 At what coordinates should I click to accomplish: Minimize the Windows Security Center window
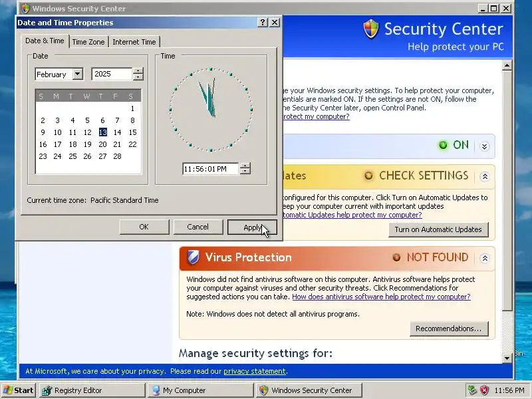482,8
